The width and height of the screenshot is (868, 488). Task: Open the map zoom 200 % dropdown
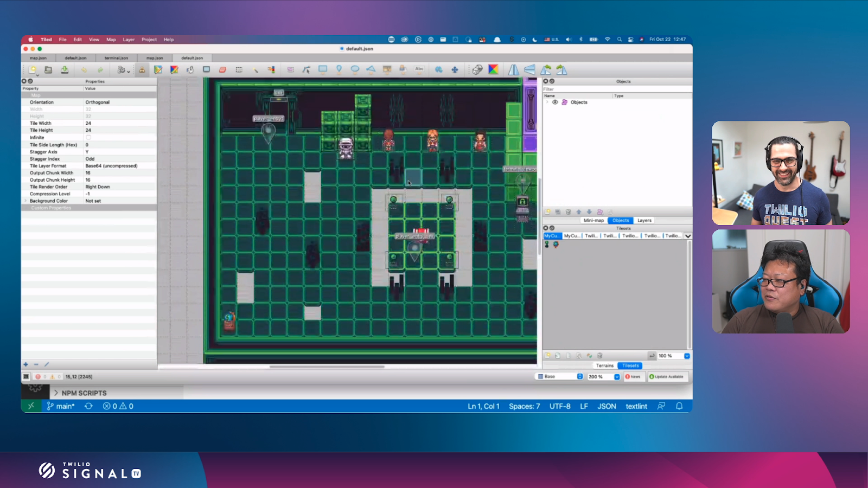(617, 377)
